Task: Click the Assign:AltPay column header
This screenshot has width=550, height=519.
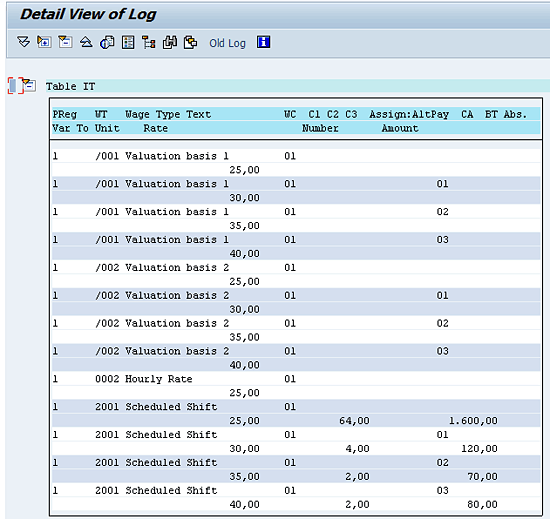Action: point(409,114)
